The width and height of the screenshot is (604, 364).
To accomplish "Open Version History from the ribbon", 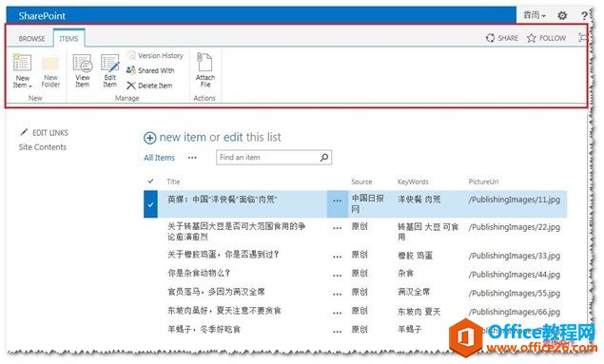I will (155, 55).
